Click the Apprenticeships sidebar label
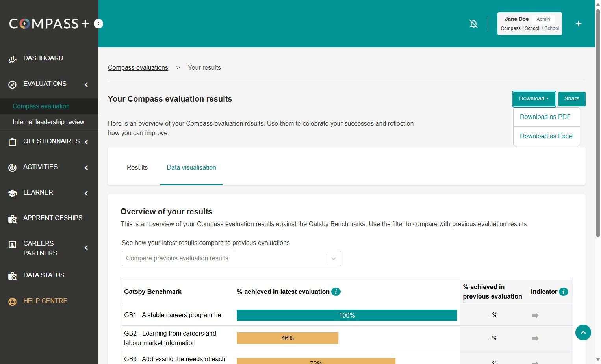Screen dimensions: 601x364 click(53, 218)
